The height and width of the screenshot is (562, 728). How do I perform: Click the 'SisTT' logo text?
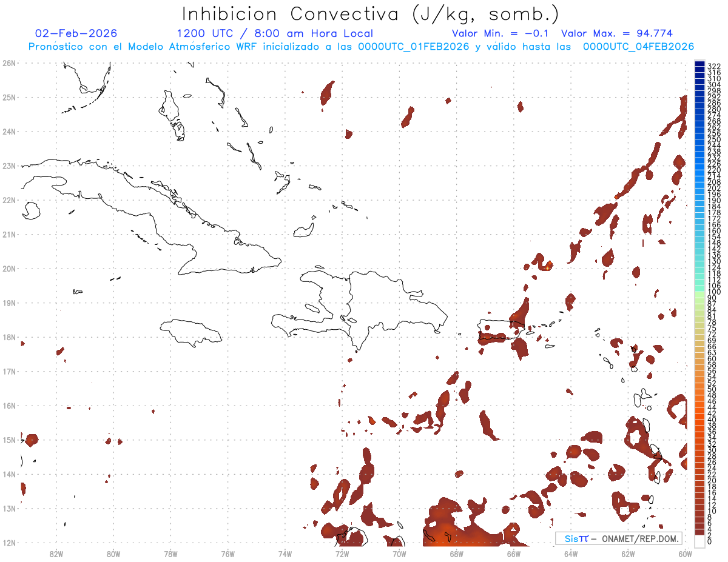(576, 538)
